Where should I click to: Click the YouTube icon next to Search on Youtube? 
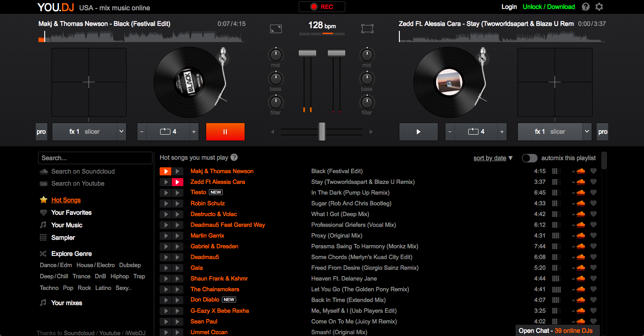pyautogui.click(x=43, y=183)
